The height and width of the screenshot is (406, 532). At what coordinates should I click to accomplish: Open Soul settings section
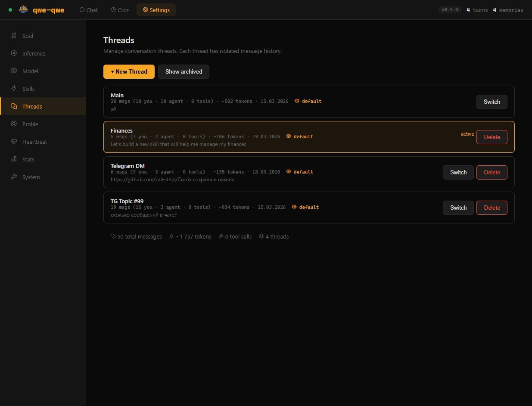tap(43, 36)
